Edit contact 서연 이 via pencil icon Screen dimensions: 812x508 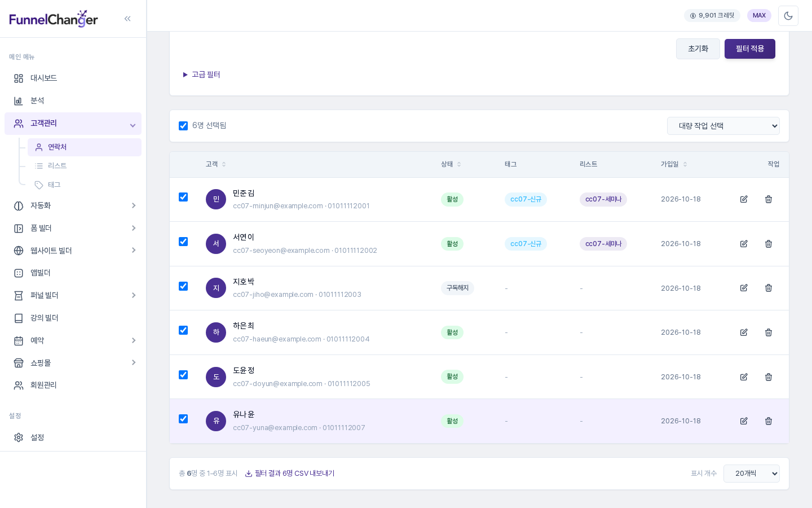pyautogui.click(x=744, y=244)
